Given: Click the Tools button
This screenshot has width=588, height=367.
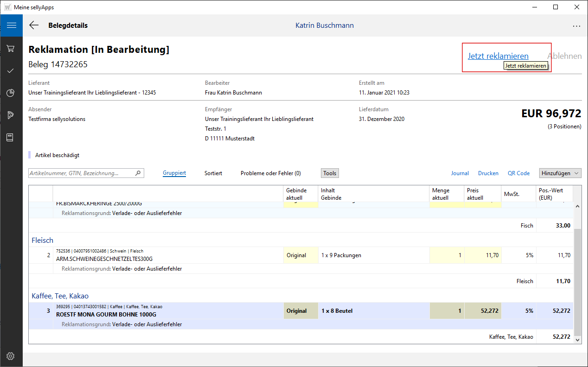Looking at the screenshot, I should click(x=330, y=173).
